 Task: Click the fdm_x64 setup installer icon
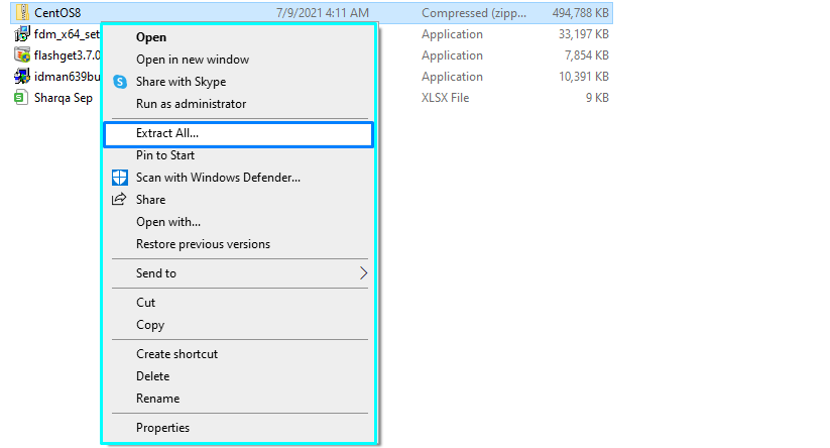pos(22,34)
